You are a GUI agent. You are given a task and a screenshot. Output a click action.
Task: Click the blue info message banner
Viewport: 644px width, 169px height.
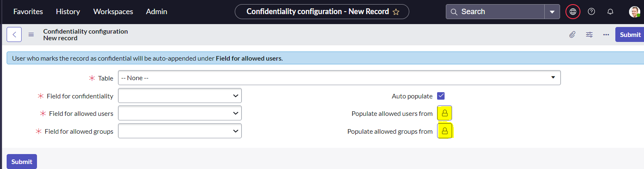tap(325, 58)
